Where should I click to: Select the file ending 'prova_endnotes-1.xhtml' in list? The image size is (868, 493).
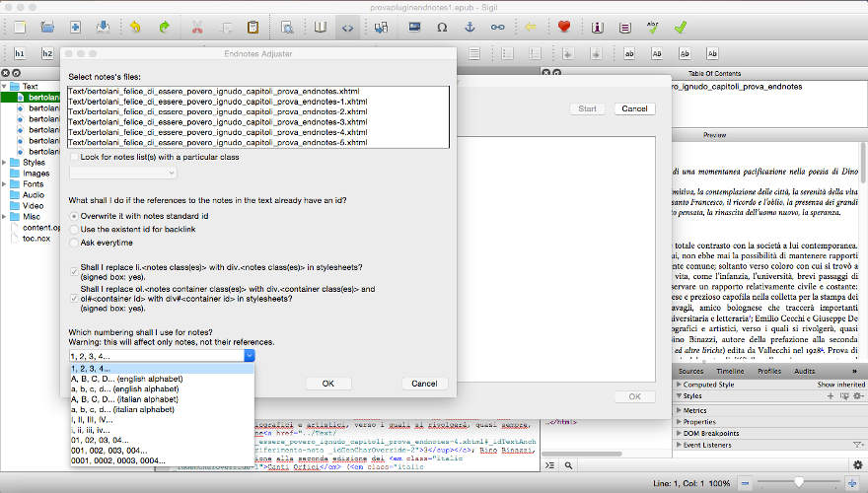coord(258,102)
